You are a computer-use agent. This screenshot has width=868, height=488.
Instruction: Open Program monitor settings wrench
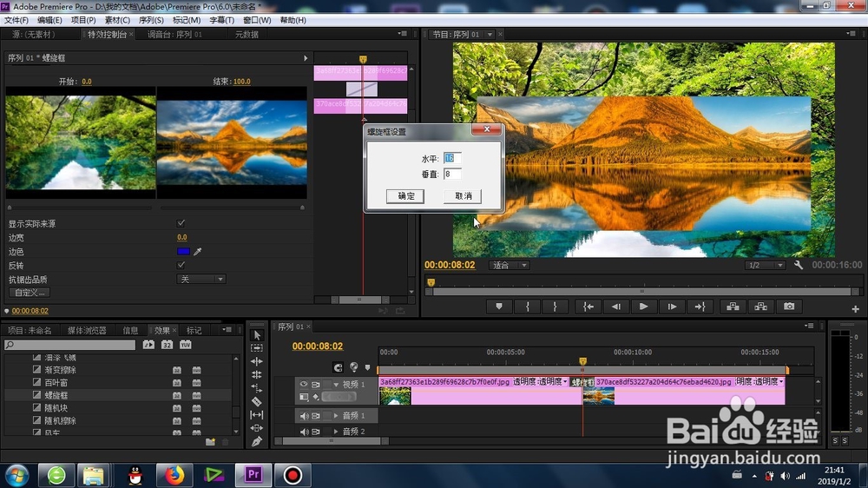[x=799, y=266]
